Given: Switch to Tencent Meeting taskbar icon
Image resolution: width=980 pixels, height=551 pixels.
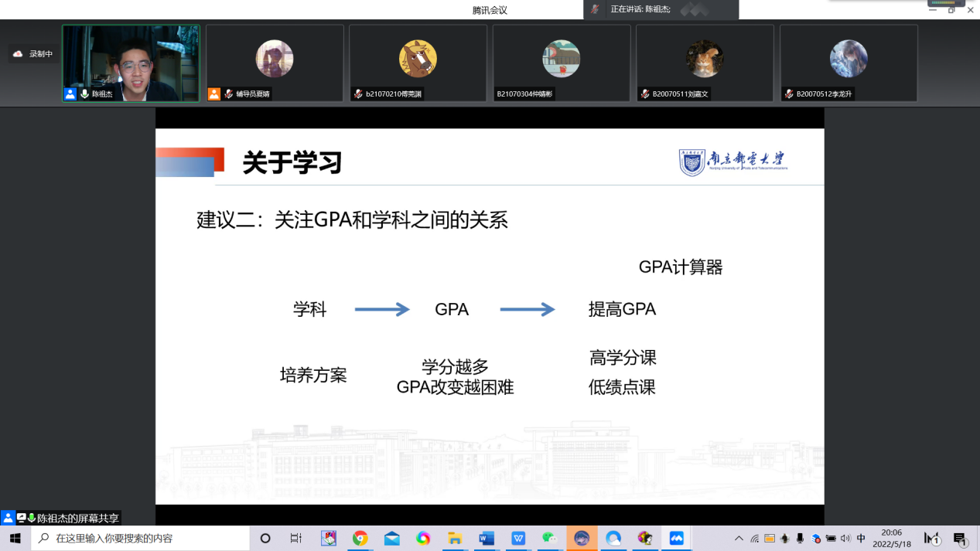Looking at the screenshot, I should tap(676, 538).
